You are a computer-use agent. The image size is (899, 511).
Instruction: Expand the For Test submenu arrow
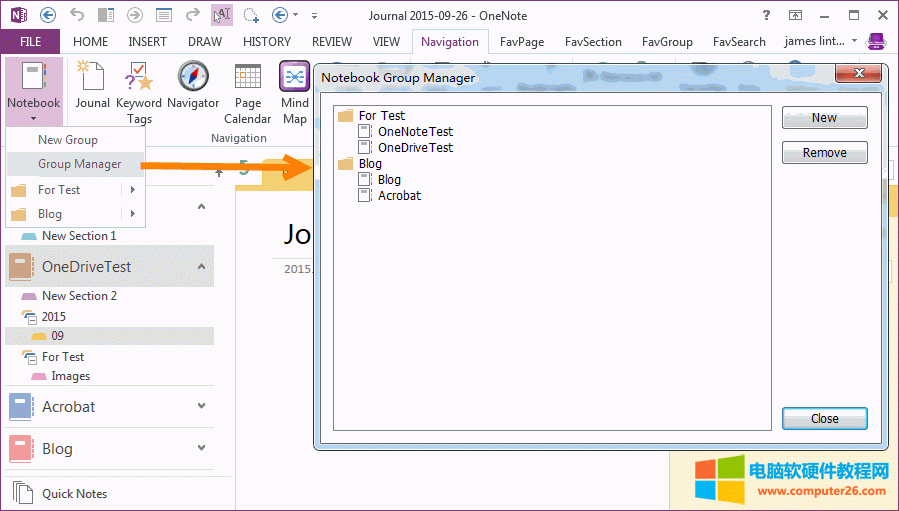(x=132, y=189)
